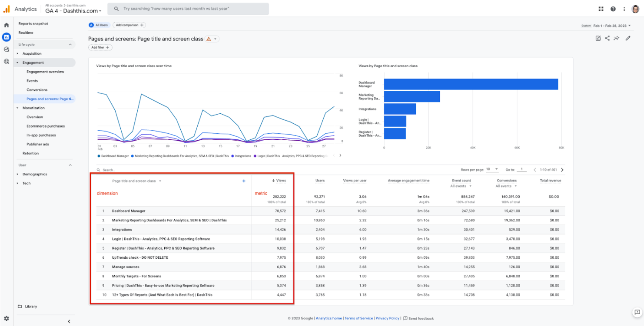
Task: Open Realtime report
Action: pyautogui.click(x=26, y=33)
